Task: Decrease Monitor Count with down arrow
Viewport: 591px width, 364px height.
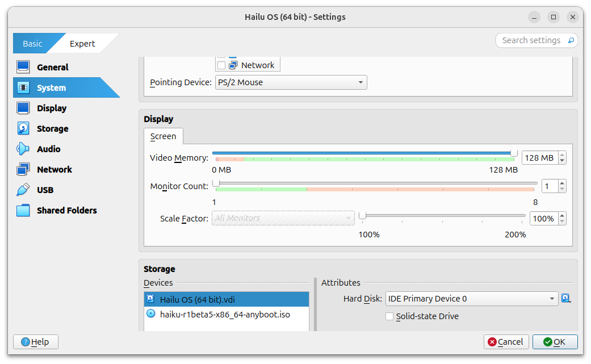Action: point(562,189)
